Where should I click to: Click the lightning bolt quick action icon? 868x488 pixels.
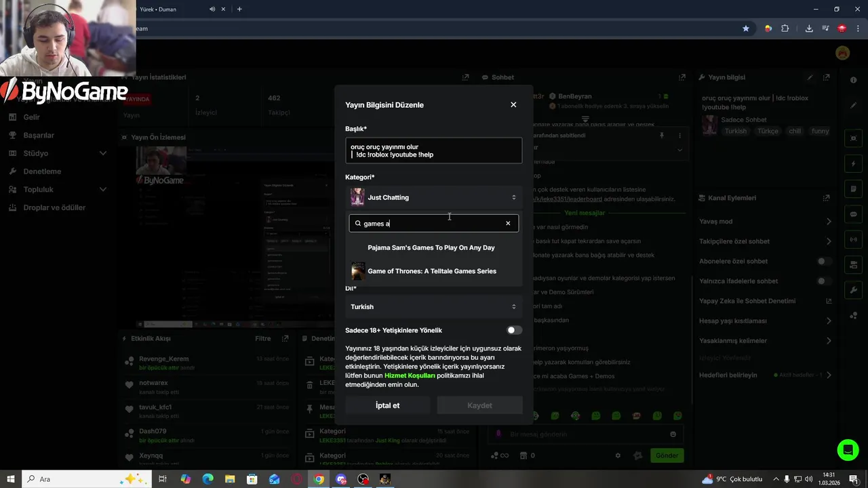(x=853, y=164)
